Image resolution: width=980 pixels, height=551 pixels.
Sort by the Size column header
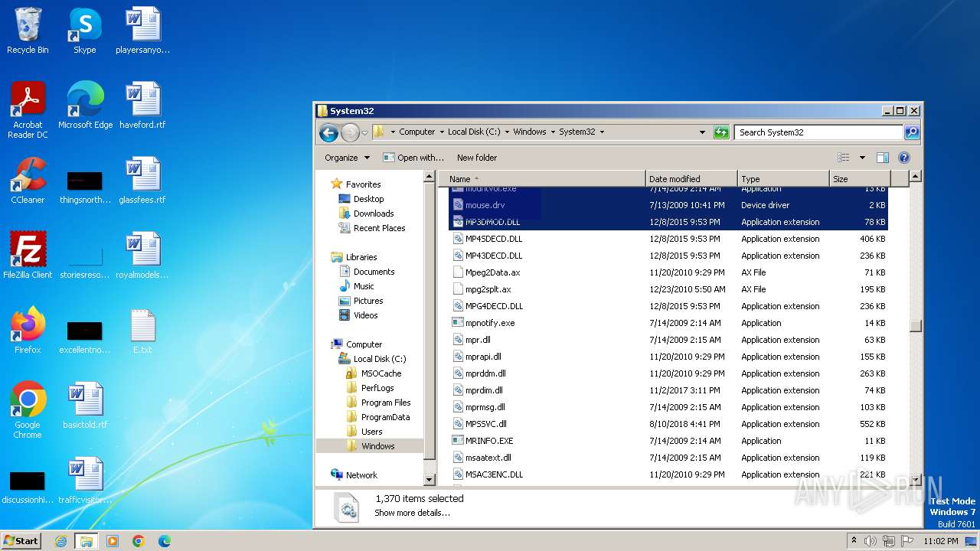[x=859, y=178]
